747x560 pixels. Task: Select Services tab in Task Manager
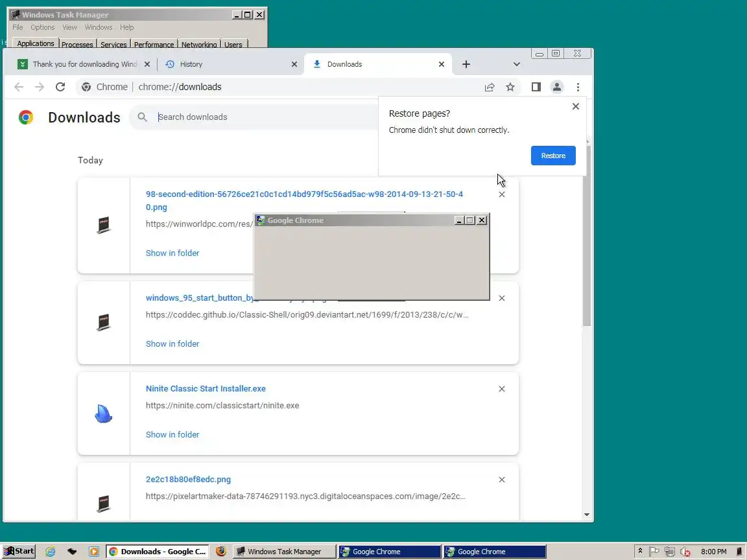click(113, 44)
